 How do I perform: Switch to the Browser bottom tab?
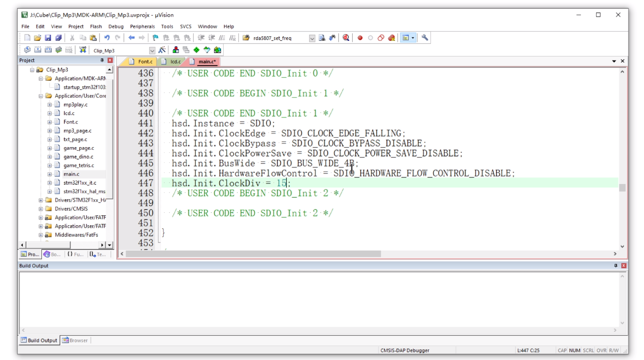pos(75,340)
